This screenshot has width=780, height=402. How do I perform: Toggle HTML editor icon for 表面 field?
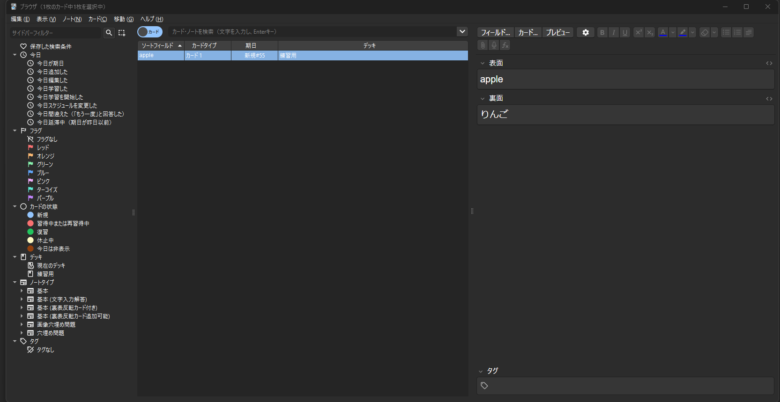point(768,63)
